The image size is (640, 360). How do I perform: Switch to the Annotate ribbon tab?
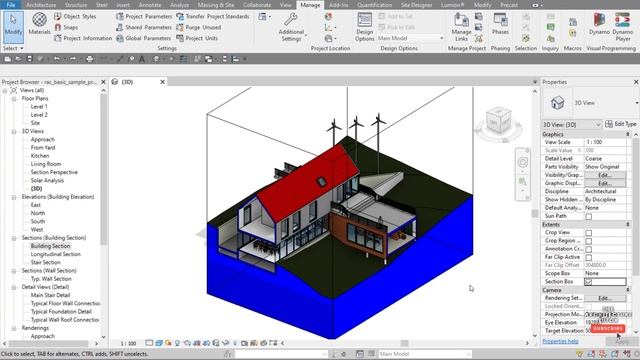(150, 5)
